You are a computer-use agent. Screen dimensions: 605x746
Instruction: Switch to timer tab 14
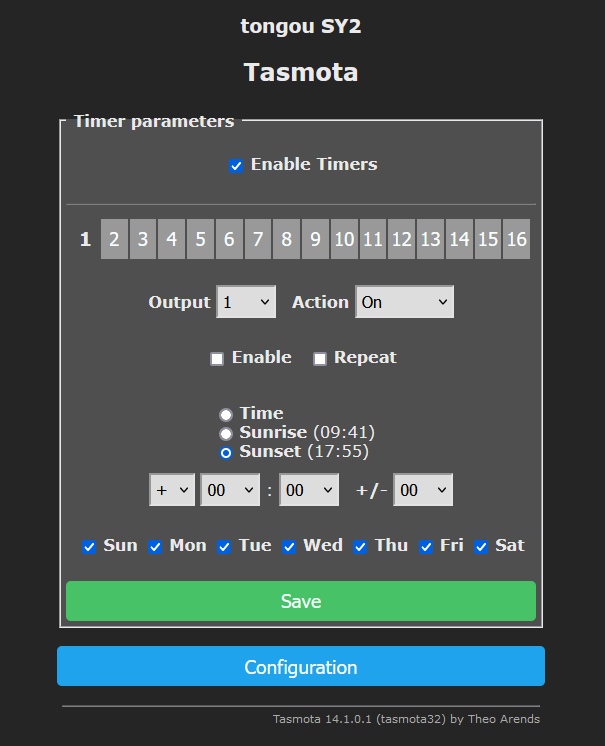(x=459, y=239)
